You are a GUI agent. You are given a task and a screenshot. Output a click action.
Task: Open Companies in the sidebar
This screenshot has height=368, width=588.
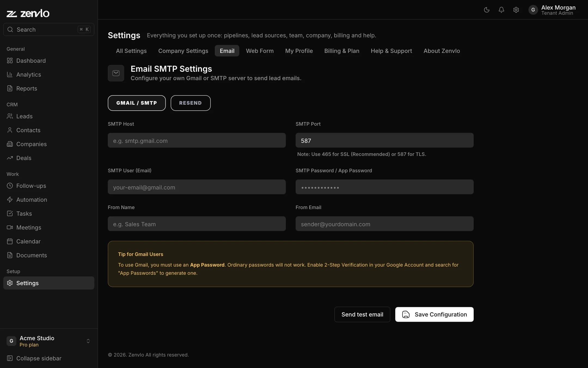(49, 144)
